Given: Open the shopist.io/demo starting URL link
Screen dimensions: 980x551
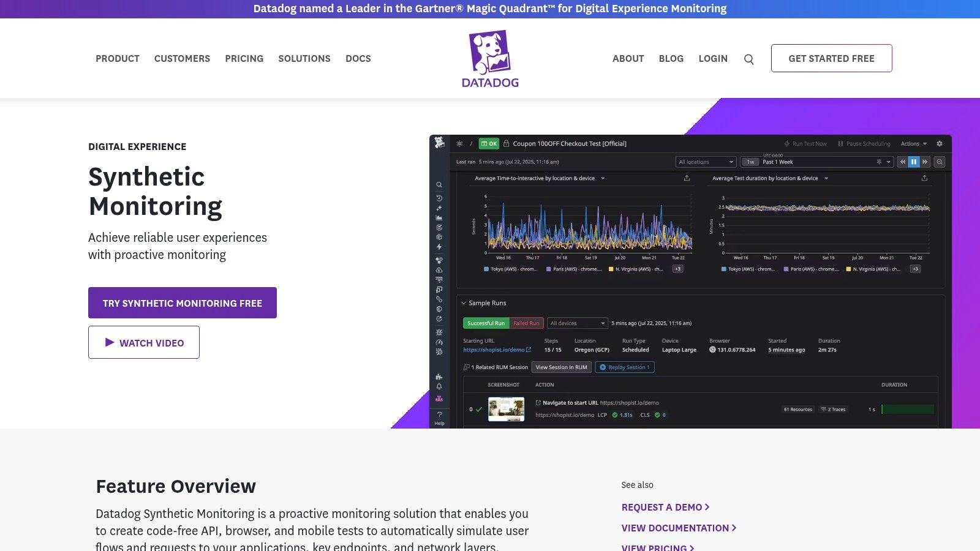Looking at the screenshot, I should point(493,350).
